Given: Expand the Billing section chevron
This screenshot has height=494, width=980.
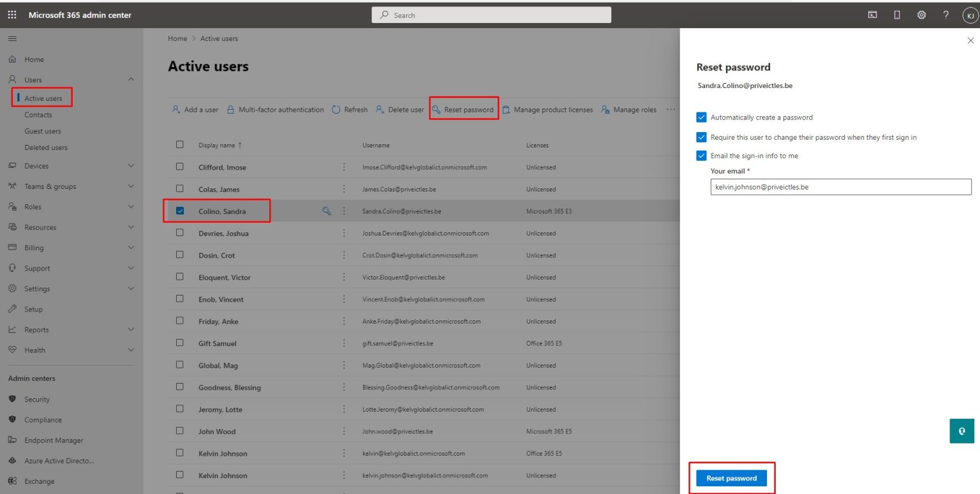Looking at the screenshot, I should click(x=131, y=248).
